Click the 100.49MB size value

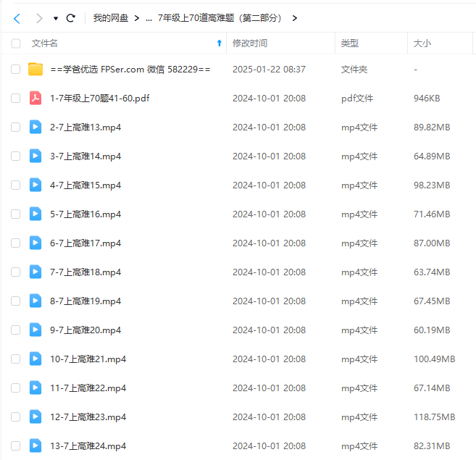(435, 359)
